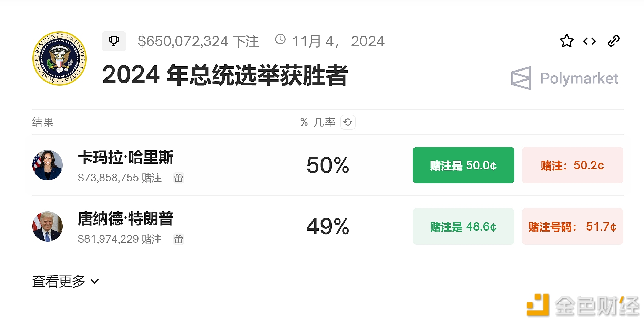点击赌注是 48.6¢ 按钮
The height and width of the screenshot is (321, 644).
pos(463,226)
